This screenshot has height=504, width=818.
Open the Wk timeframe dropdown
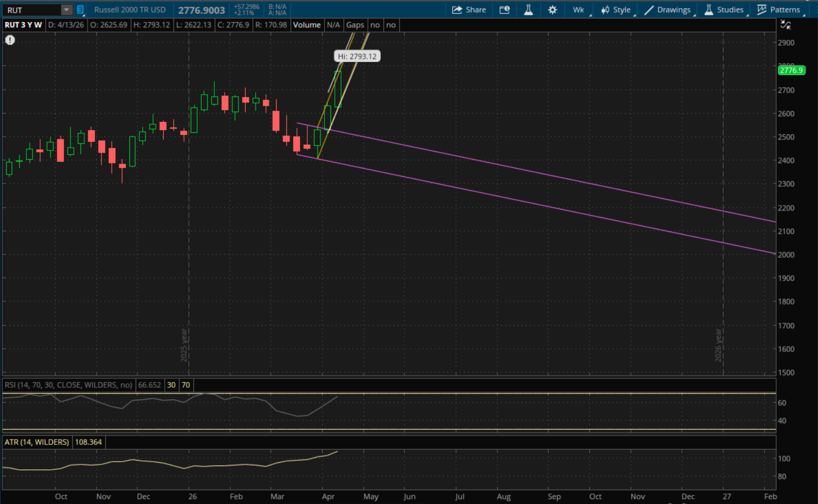[578, 10]
